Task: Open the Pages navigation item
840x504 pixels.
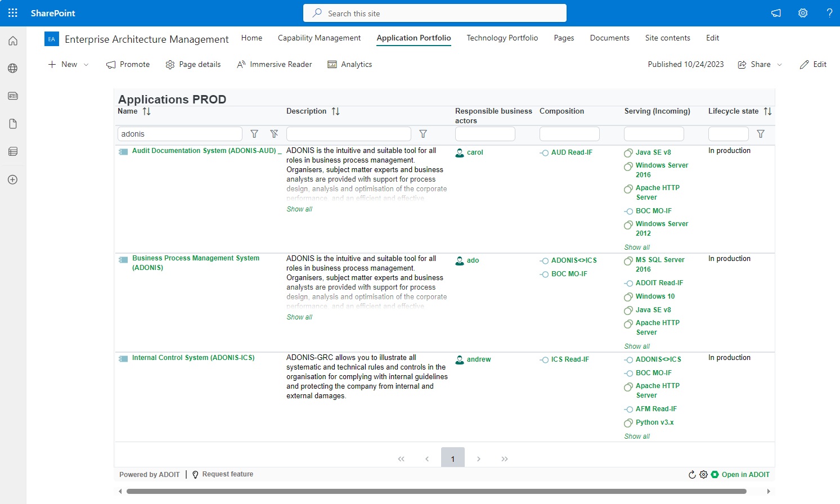Action: point(564,38)
